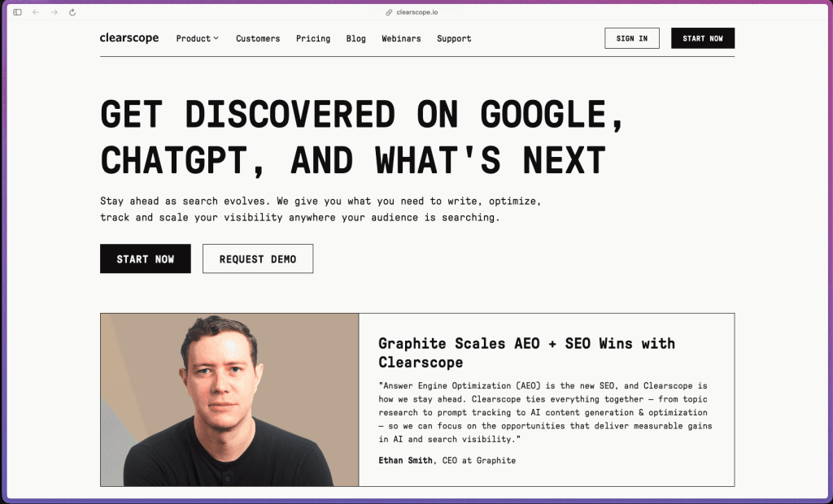The image size is (833, 504).
Task: Click 'Ethan Smith, CEO at Graphite' attribution
Action: 447,460
